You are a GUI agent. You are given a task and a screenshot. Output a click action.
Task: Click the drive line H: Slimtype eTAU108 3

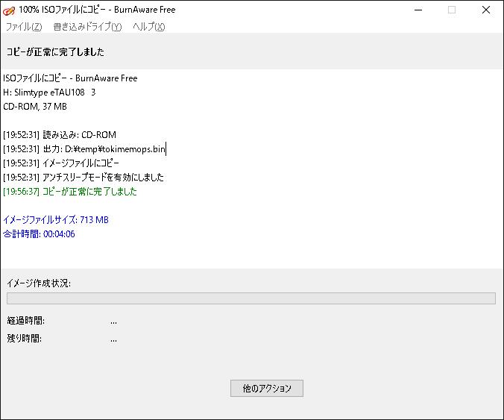coord(49,93)
